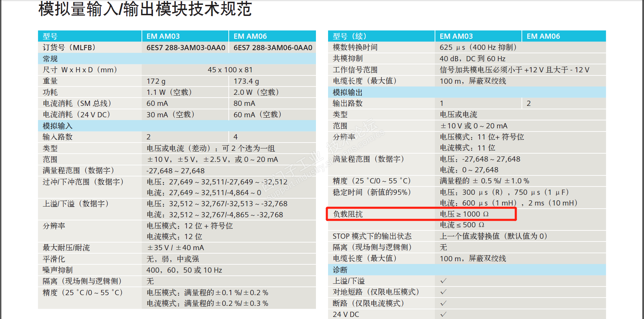Select the "最大耐压/耐流" row label
The width and height of the screenshot is (644, 319).
(66, 248)
